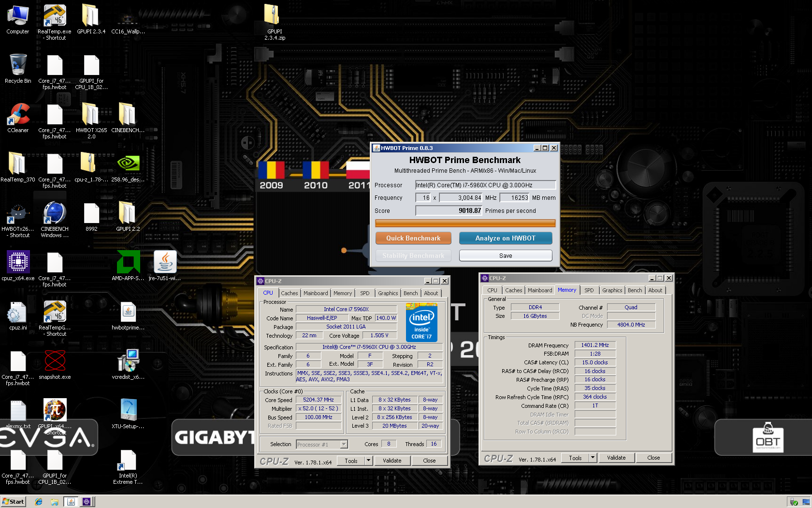Click the Score field showing 9018.87
The image size is (812, 508).
pos(449,210)
